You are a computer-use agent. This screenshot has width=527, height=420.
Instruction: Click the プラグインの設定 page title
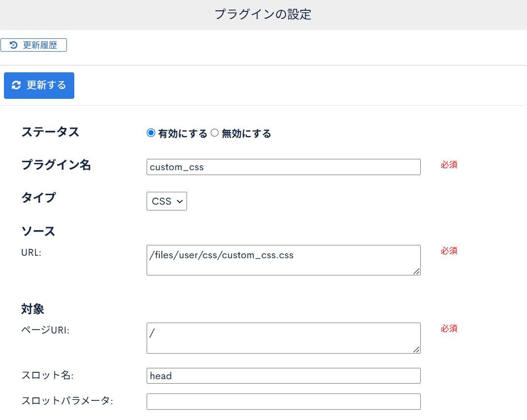point(263,15)
